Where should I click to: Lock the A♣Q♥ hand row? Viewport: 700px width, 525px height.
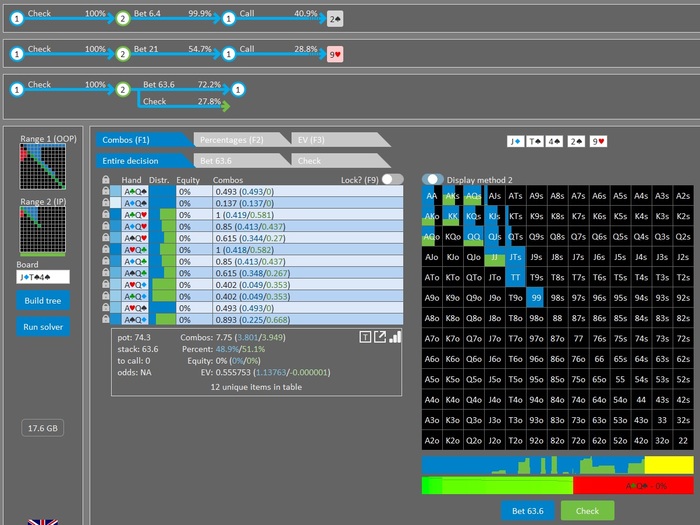[x=106, y=214]
